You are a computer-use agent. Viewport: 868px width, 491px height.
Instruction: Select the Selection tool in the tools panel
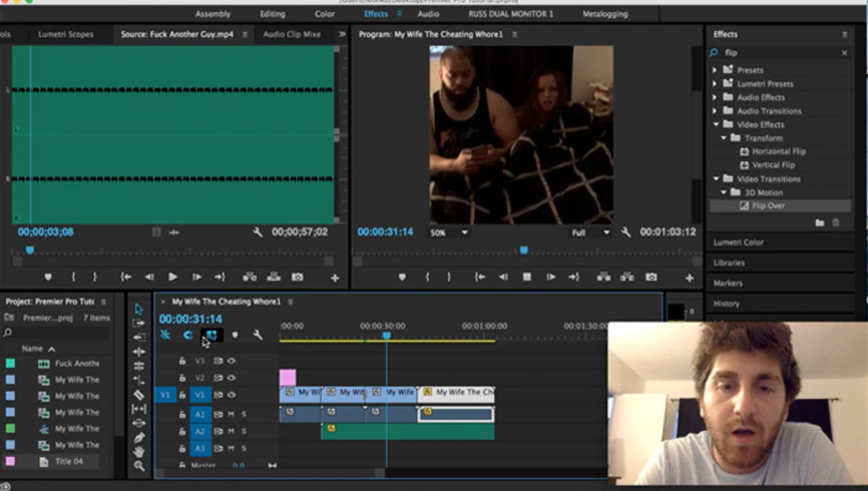click(x=139, y=309)
